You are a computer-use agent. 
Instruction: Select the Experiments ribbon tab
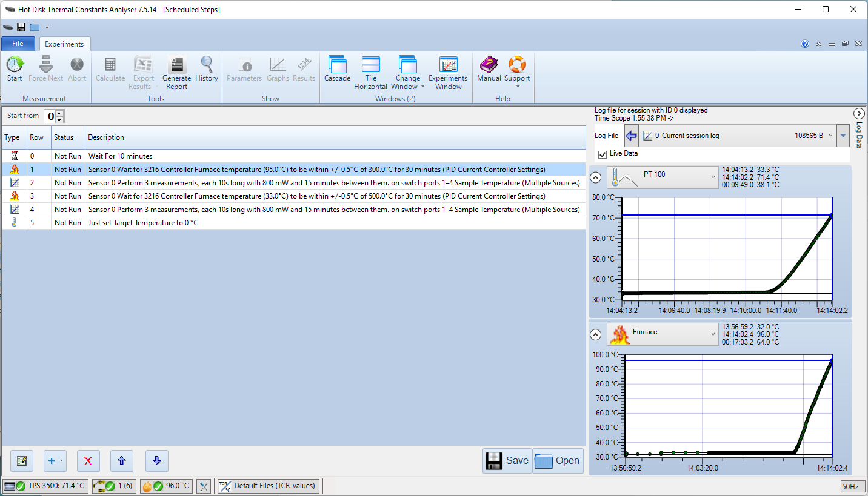point(64,44)
